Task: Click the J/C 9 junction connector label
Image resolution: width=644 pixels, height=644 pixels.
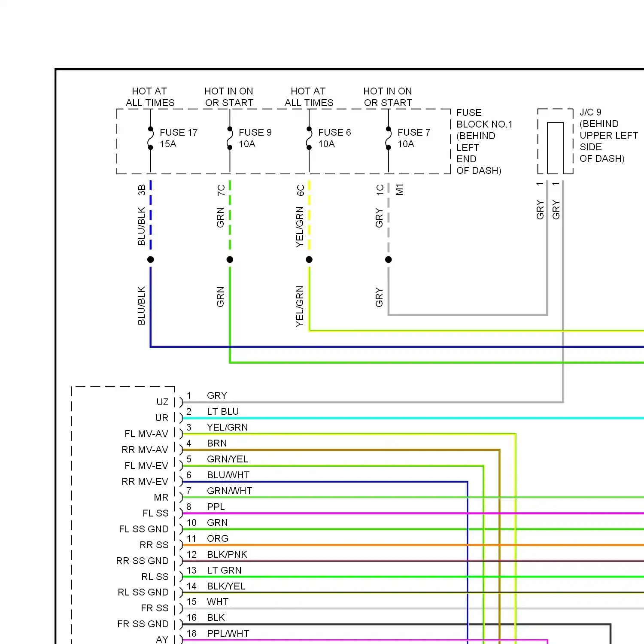Action: tap(608, 136)
